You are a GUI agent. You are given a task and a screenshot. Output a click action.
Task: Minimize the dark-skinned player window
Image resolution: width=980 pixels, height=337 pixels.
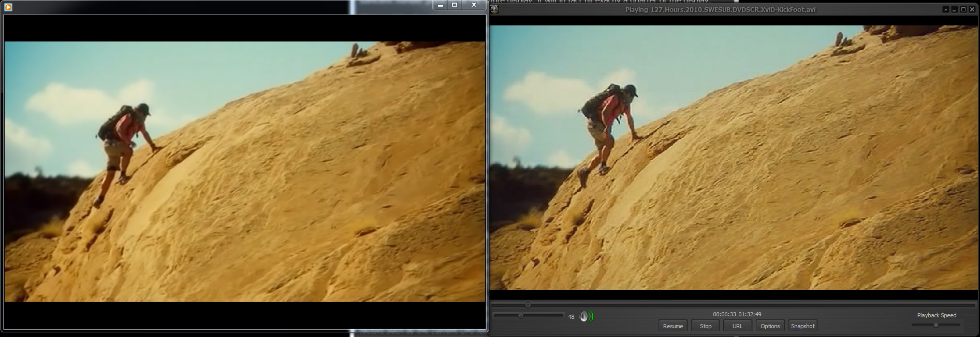[x=954, y=9]
